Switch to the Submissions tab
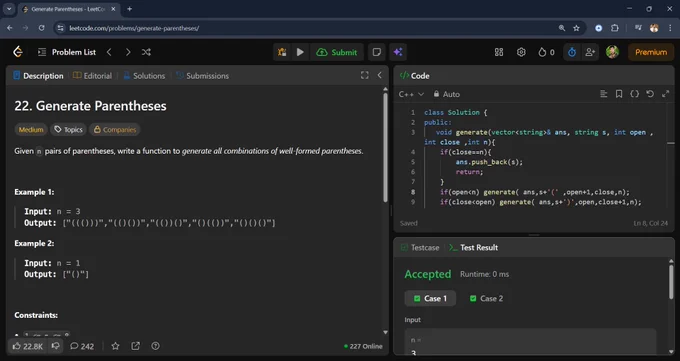 pos(202,75)
